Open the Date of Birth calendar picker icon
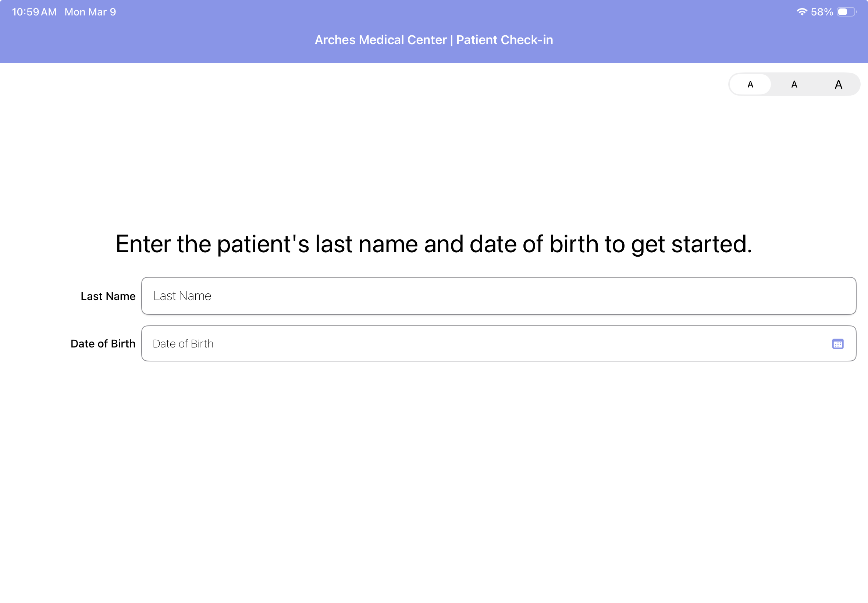Image resolution: width=868 pixels, height=603 pixels. coord(837,344)
